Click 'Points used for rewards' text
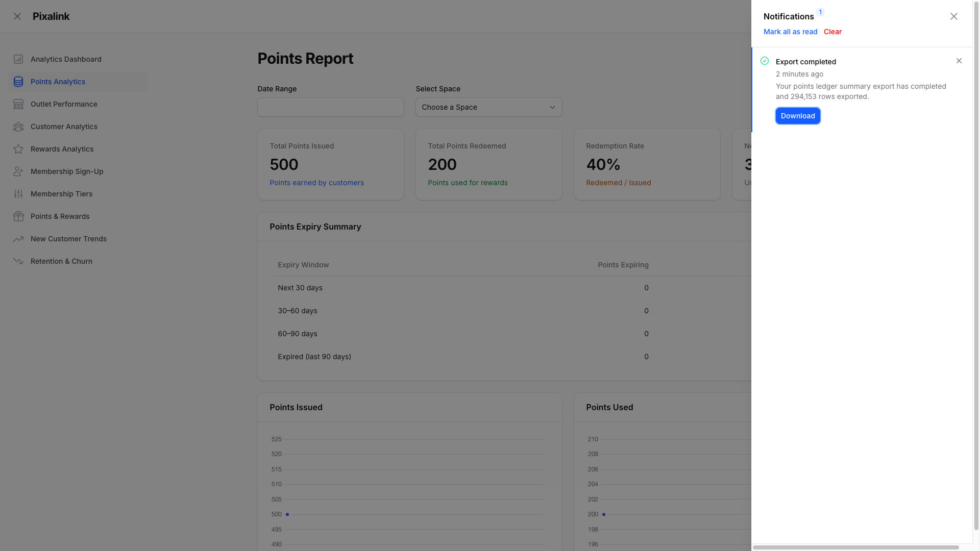The image size is (980, 551). pyautogui.click(x=468, y=183)
